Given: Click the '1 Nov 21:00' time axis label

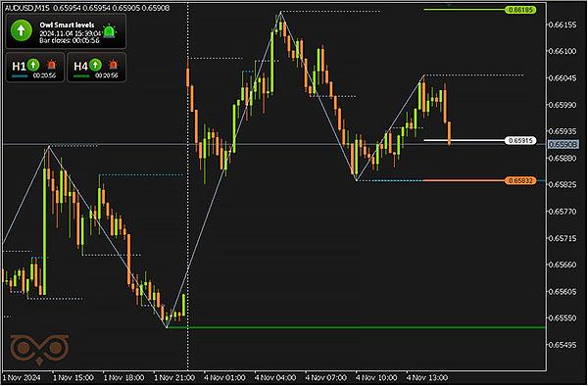Looking at the screenshot, I should pos(174,378).
